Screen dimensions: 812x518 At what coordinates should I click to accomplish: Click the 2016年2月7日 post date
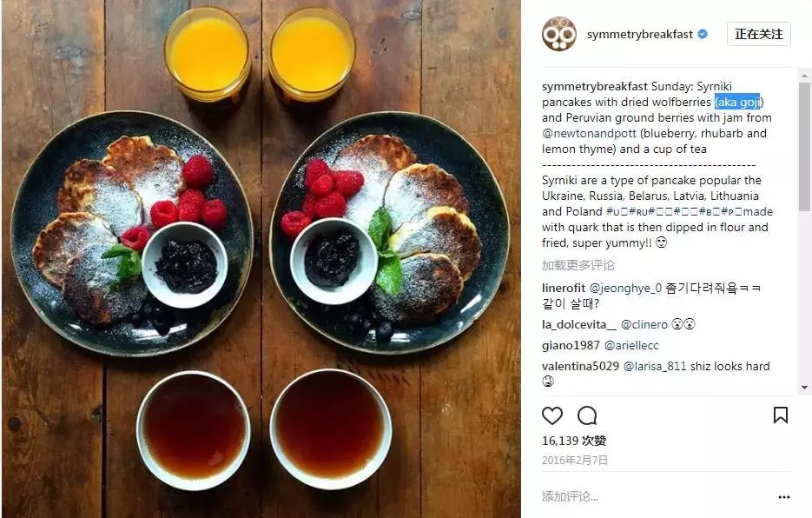coord(575,460)
